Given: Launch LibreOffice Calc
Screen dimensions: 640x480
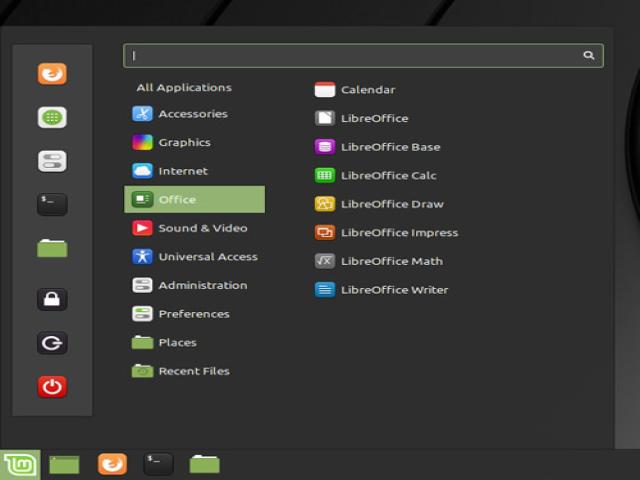Looking at the screenshot, I should [375, 176].
